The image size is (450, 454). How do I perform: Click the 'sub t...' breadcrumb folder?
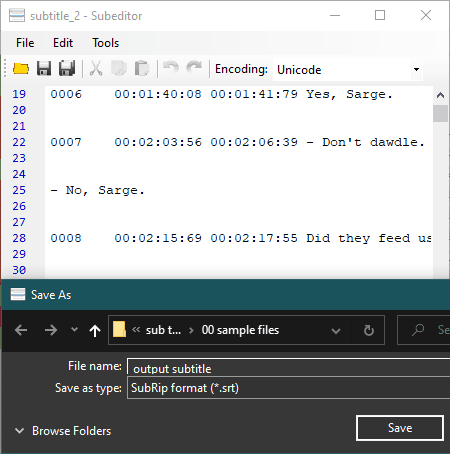(163, 330)
